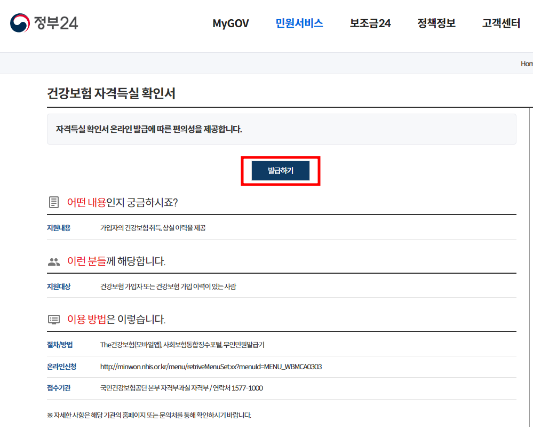533x427 pixels.
Task: Open the 민원서비스 menu
Action: click(299, 23)
